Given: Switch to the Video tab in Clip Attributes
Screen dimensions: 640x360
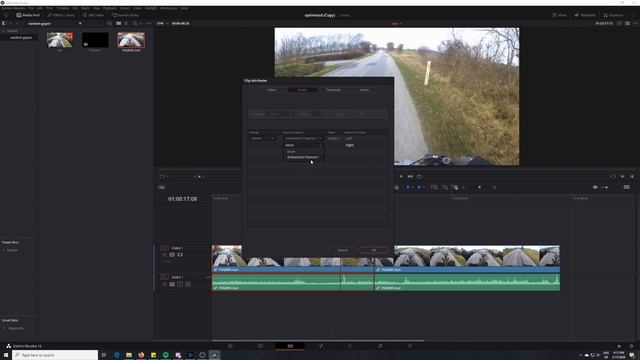Looking at the screenshot, I should point(272,90).
